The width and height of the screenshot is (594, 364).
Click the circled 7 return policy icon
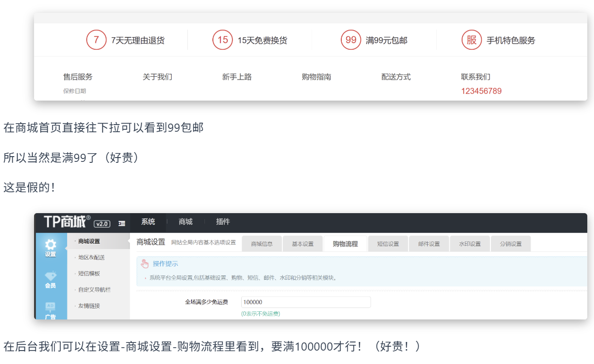click(x=96, y=40)
